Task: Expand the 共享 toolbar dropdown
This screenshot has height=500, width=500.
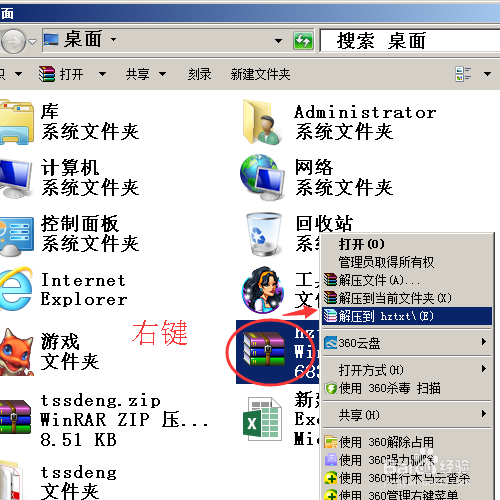Action: [x=162, y=74]
